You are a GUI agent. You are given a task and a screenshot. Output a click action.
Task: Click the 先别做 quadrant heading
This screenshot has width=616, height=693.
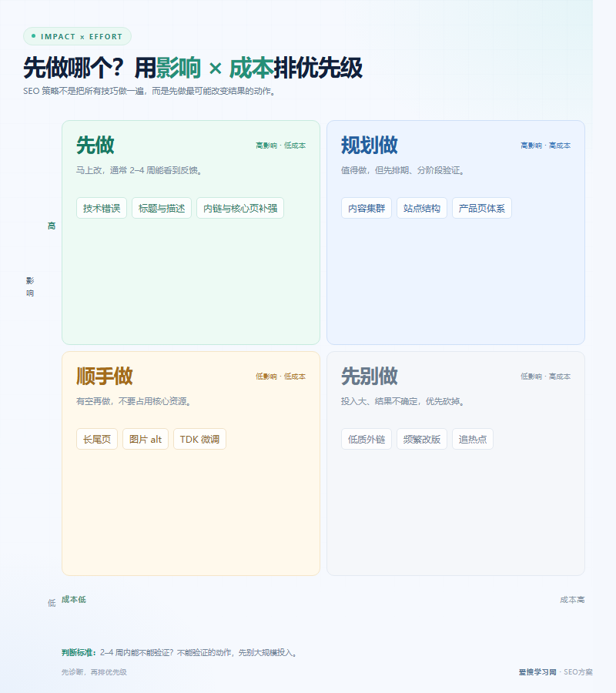tap(370, 376)
